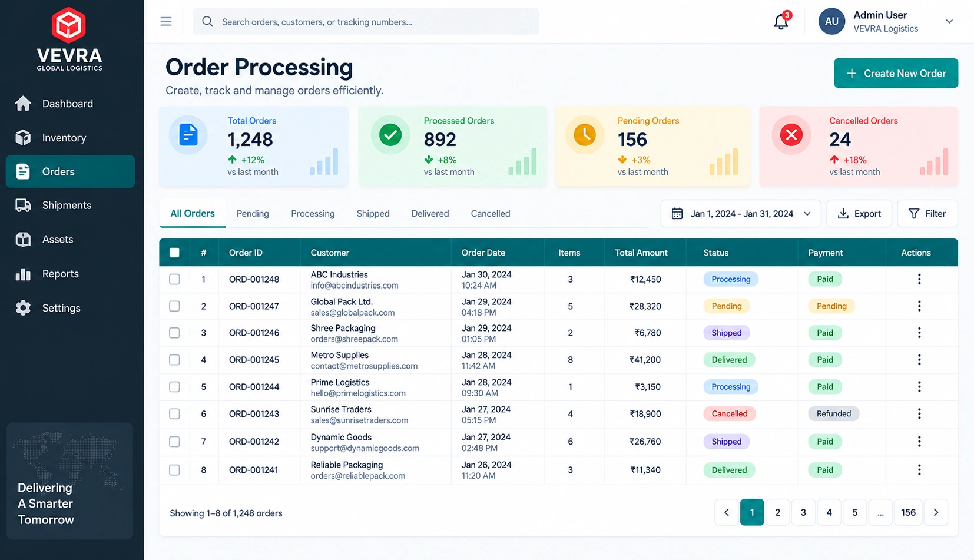Check the box for ORD-001241
Image resolution: width=974 pixels, height=560 pixels.
pyautogui.click(x=174, y=470)
